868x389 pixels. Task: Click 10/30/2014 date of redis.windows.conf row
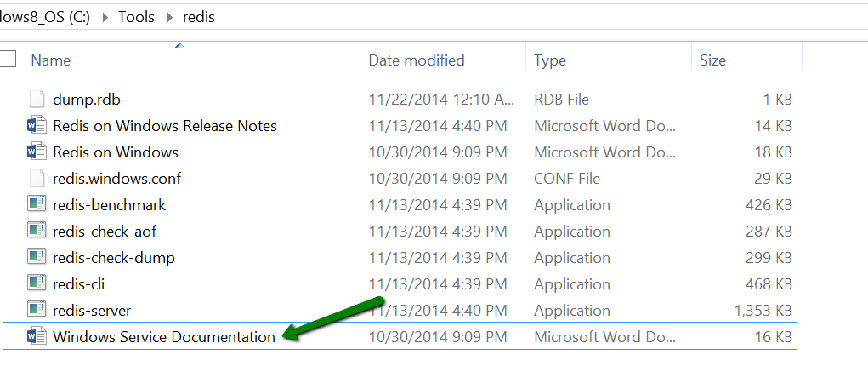[x=438, y=179]
